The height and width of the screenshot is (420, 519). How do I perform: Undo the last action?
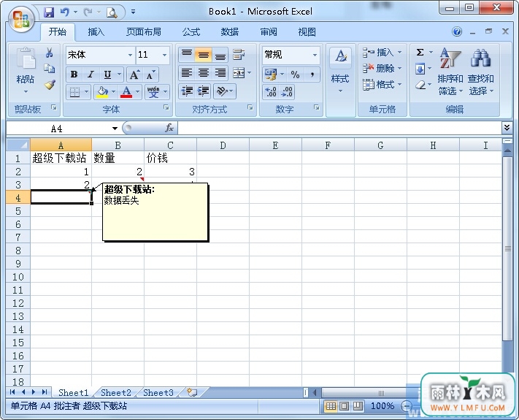(64, 12)
